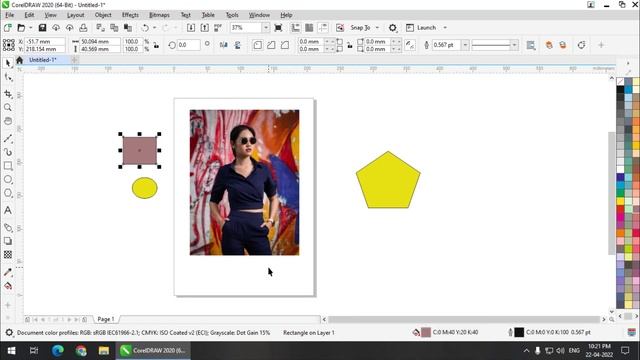Click the Import icon
Image resolution: width=640 pixels, height=360 pixels.
[x=191, y=28]
